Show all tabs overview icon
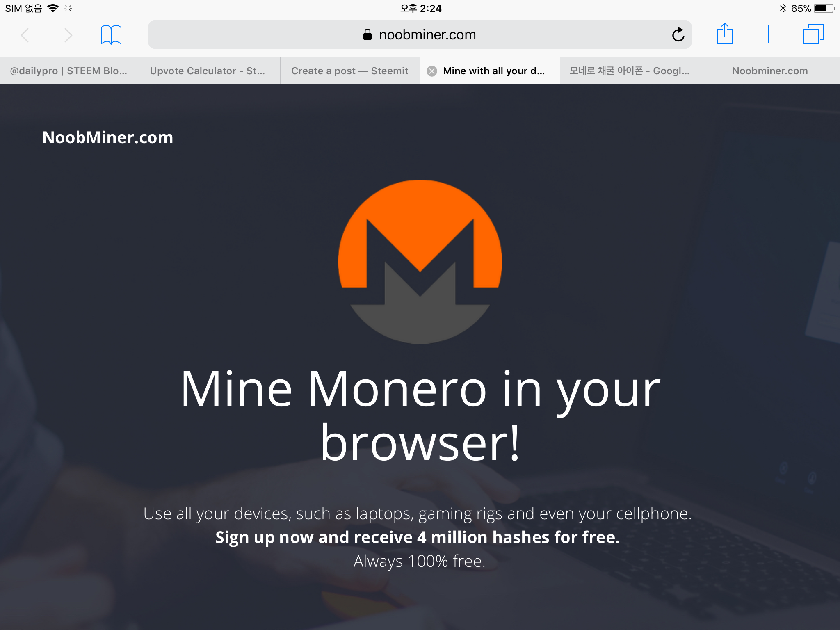 pyautogui.click(x=813, y=34)
